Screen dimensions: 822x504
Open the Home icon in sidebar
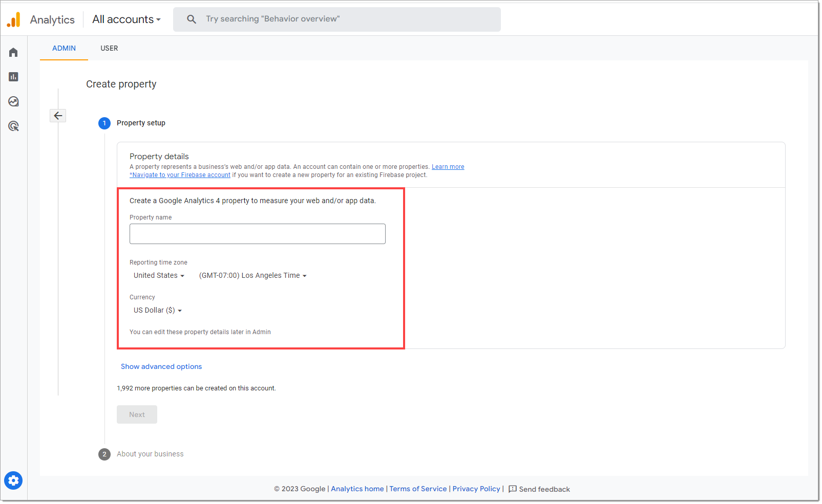pyautogui.click(x=13, y=52)
